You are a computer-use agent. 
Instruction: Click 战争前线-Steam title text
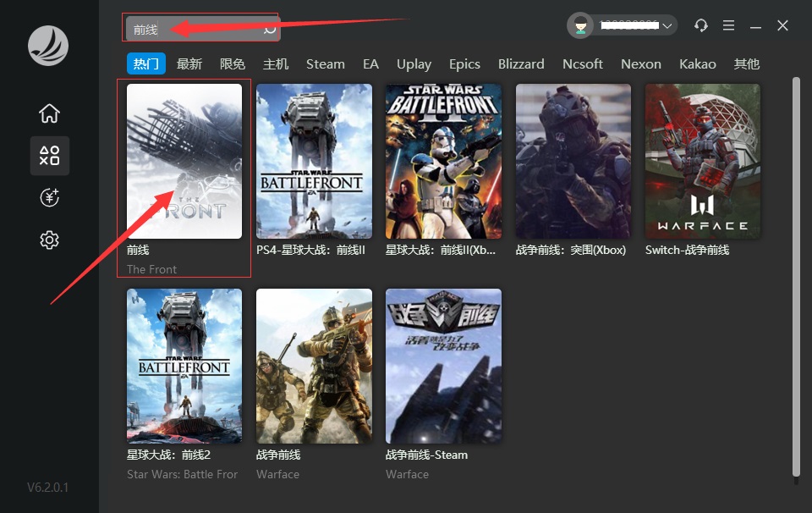point(426,455)
